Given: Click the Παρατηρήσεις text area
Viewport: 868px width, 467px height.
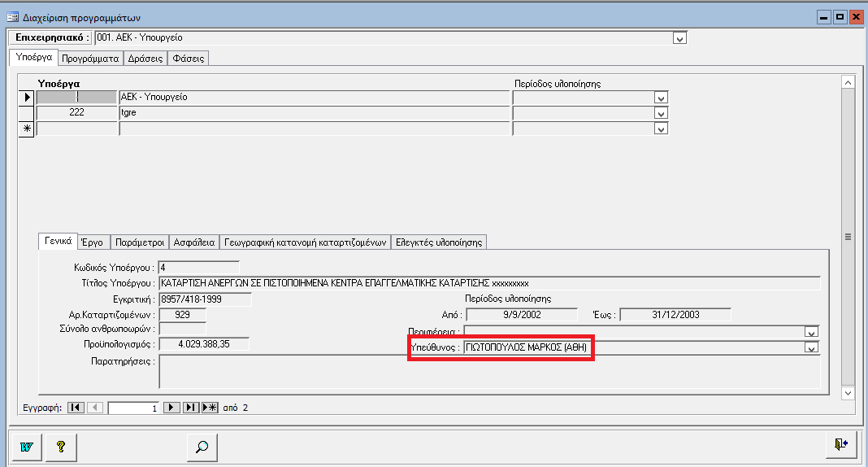Looking at the screenshot, I should 488,371.
